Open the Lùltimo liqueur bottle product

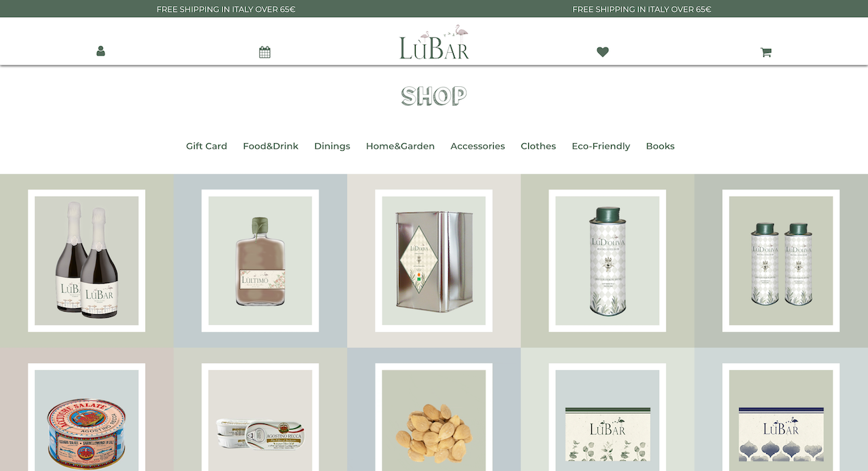(260, 261)
